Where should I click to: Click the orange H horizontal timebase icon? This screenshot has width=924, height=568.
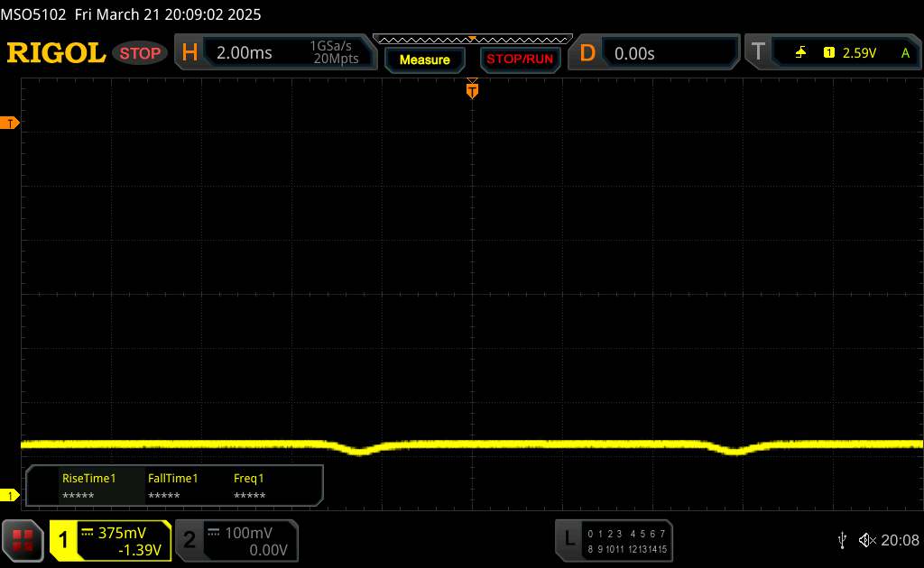(x=189, y=53)
